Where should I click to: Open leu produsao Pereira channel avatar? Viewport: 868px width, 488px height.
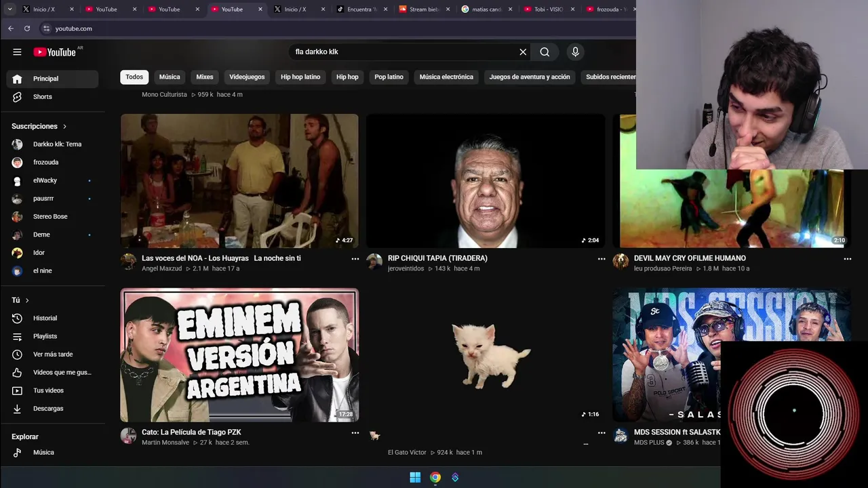pos(620,262)
